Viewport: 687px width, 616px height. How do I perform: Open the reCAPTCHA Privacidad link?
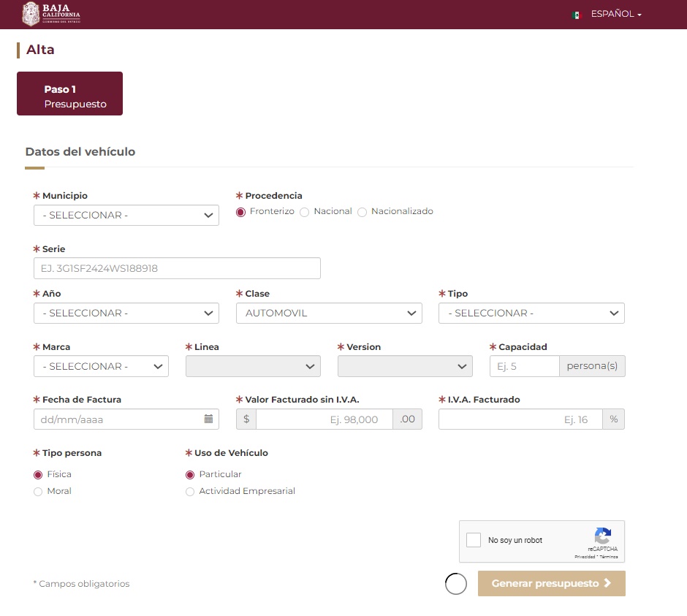pos(585,557)
